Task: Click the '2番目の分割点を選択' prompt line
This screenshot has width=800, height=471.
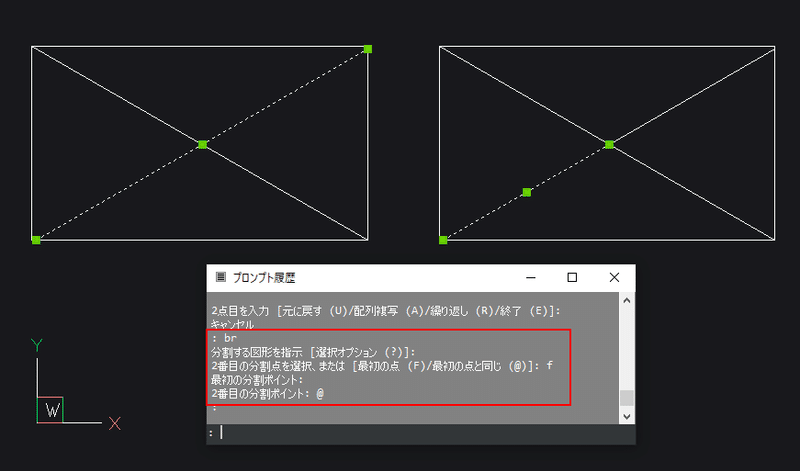Action: pos(382,366)
